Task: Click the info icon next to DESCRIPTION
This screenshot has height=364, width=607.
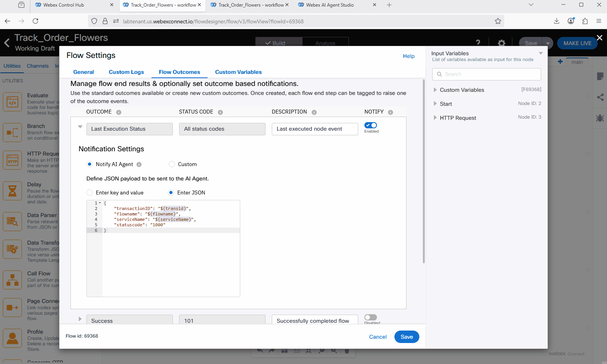Action: click(x=314, y=112)
